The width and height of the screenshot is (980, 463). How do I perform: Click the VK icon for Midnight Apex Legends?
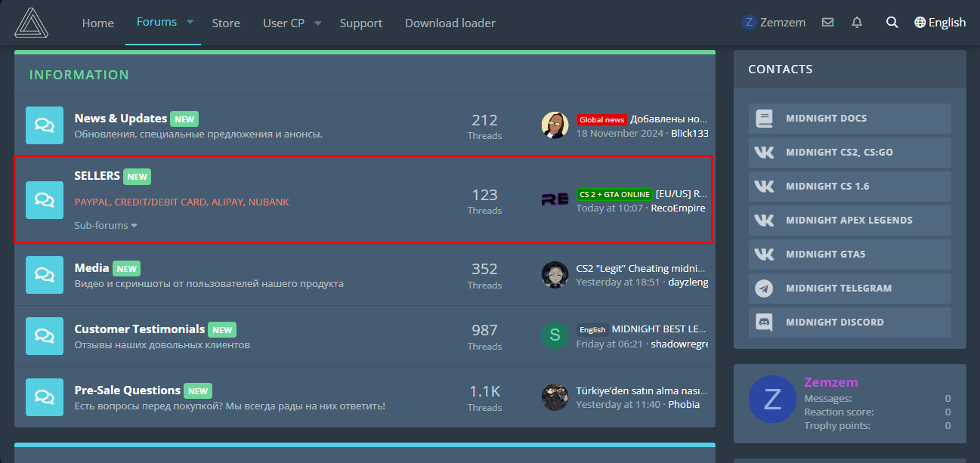coord(765,221)
